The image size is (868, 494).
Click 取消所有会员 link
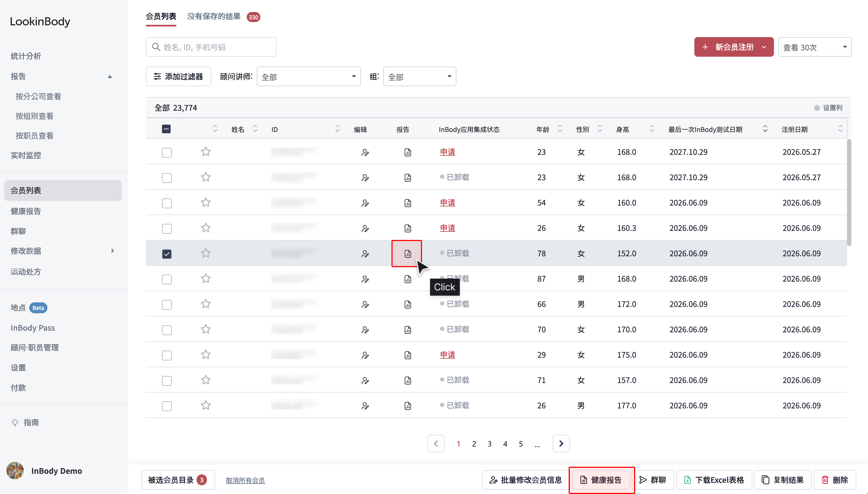tap(245, 480)
